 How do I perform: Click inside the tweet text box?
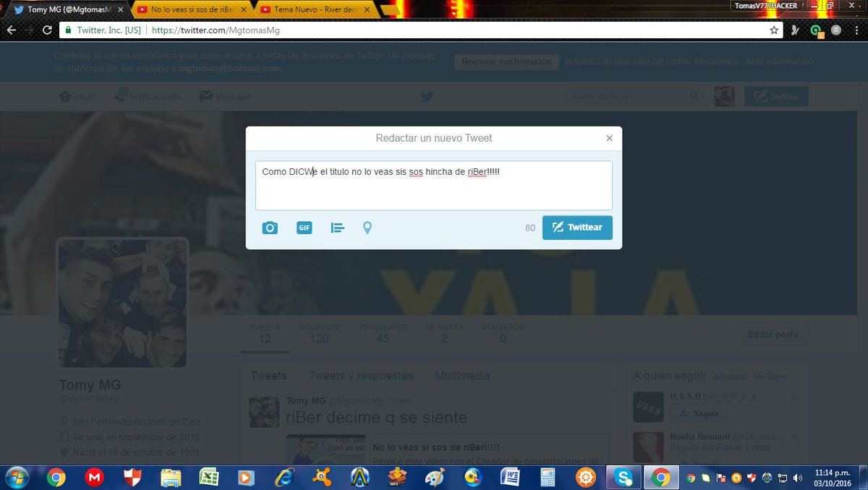coord(433,186)
